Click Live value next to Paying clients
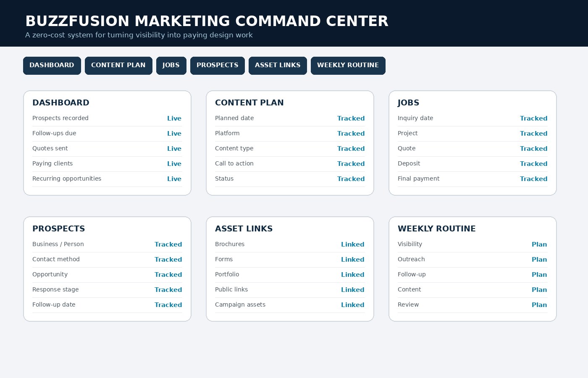 point(174,164)
